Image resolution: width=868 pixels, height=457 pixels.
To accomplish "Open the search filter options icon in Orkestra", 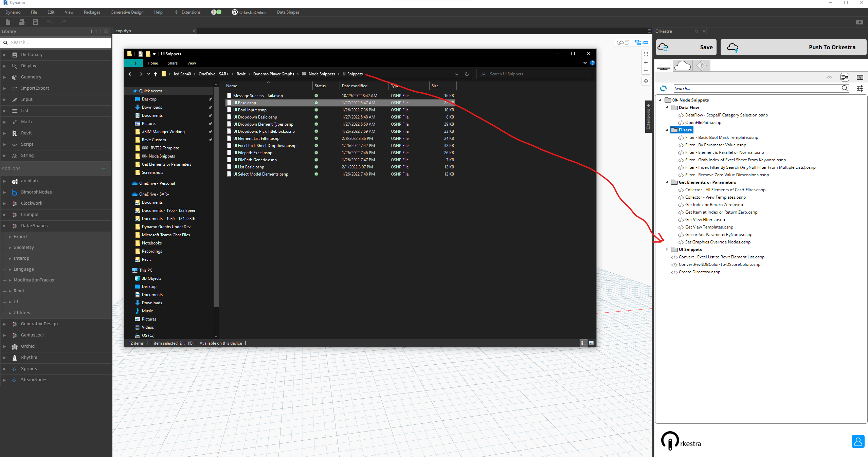I will tap(861, 89).
